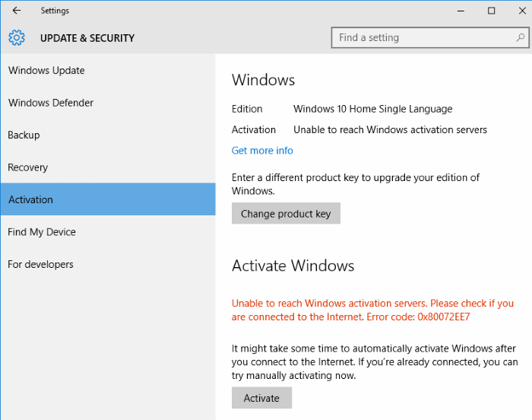Open Windows Defender section

tap(108, 103)
